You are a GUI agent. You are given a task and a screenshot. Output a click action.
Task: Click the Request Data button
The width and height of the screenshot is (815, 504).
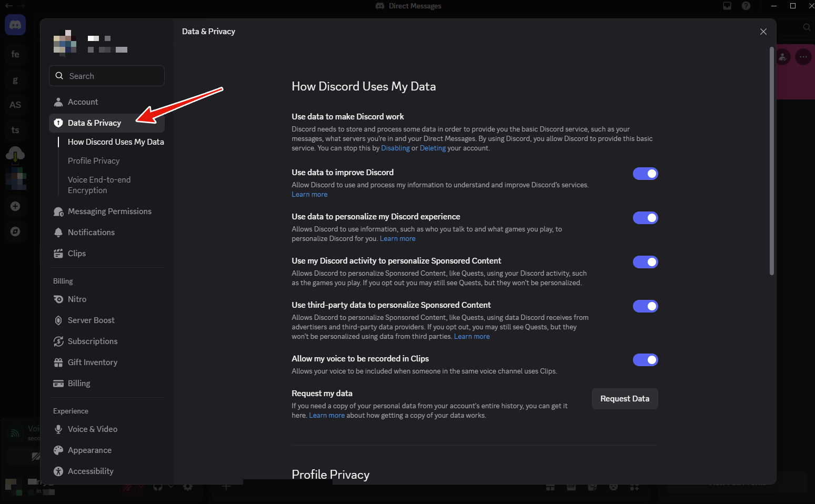coord(625,399)
